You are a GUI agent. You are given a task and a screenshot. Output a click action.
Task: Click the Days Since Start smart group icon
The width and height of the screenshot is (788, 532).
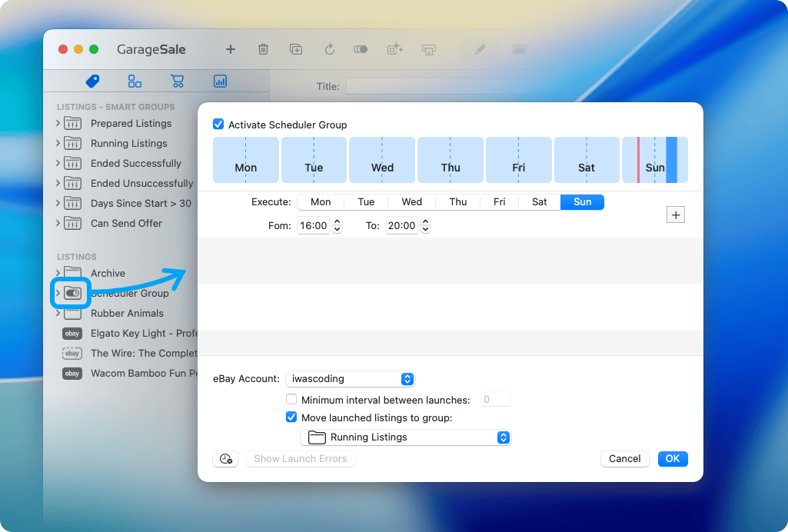click(x=73, y=204)
